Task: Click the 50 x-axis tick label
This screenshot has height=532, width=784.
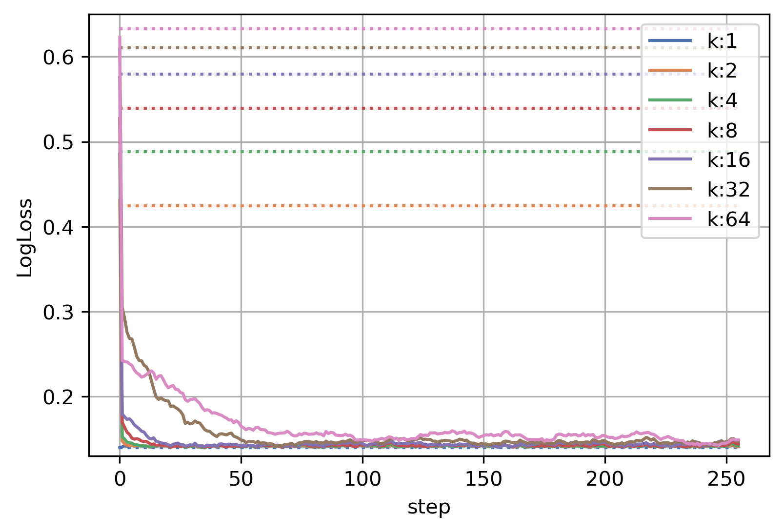Action: [241, 479]
